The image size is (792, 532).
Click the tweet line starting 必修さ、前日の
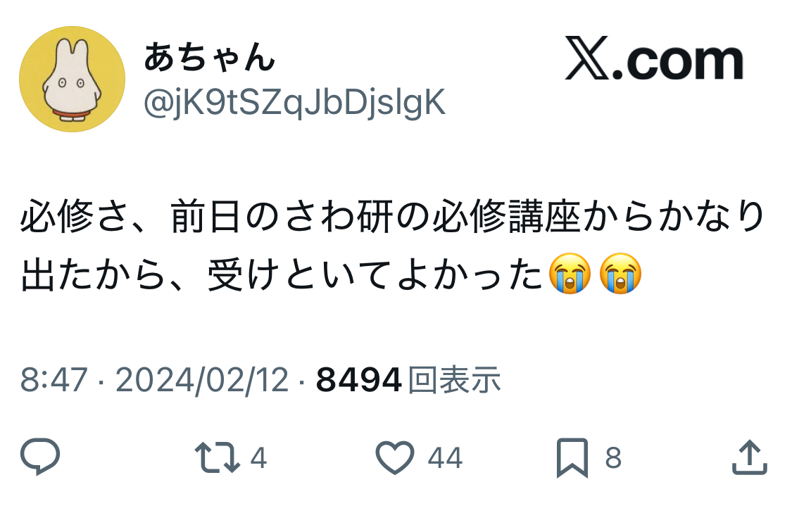393,217
